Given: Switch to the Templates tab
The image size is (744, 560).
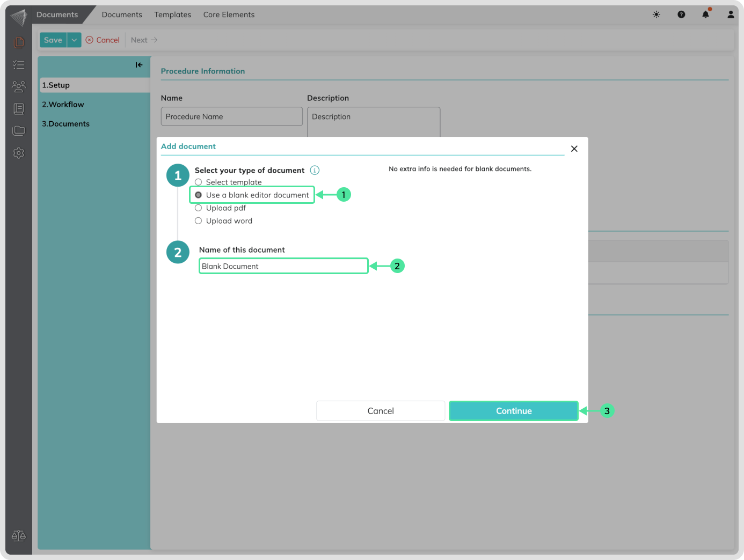Looking at the screenshot, I should tap(172, 14).
